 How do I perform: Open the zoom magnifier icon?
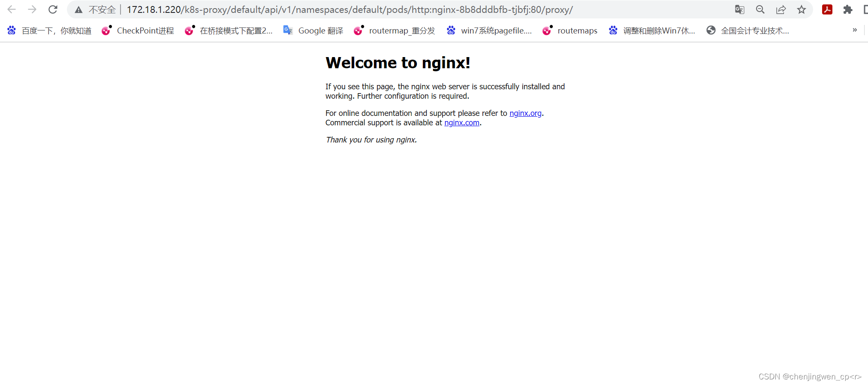pyautogui.click(x=760, y=9)
